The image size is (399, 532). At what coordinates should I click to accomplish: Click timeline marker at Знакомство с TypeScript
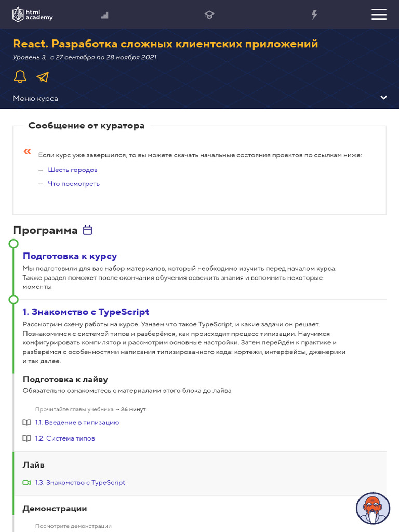coord(14,300)
